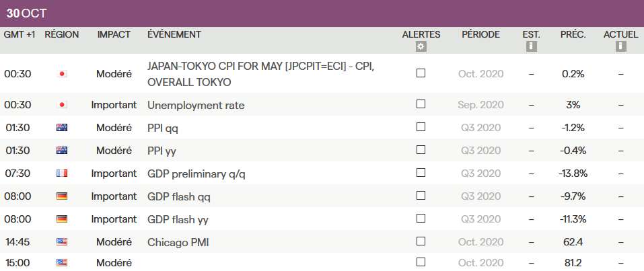Tick the alert checkbox for Chicago PMI
Image resolution: width=644 pixels, height=271 pixels.
point(421,241)
